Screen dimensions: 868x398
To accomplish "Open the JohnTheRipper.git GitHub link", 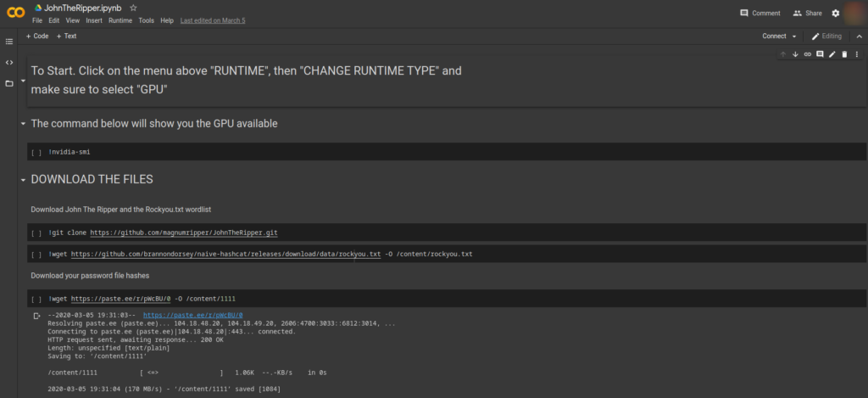I will (184, 233).
